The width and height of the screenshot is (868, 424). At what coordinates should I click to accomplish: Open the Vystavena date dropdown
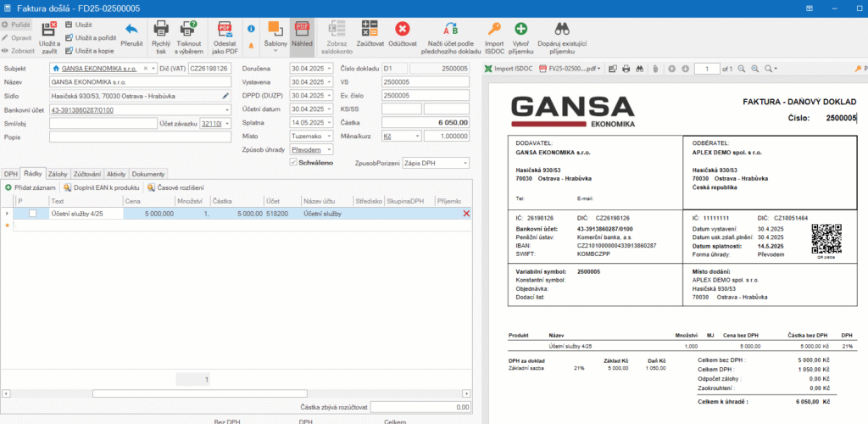(x=330, y=82)
